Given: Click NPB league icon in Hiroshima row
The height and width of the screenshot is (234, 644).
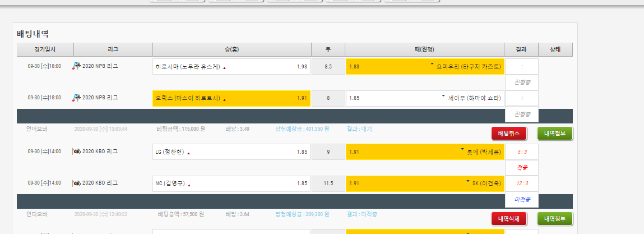Looking at the screenshot, I should [77, 66].
